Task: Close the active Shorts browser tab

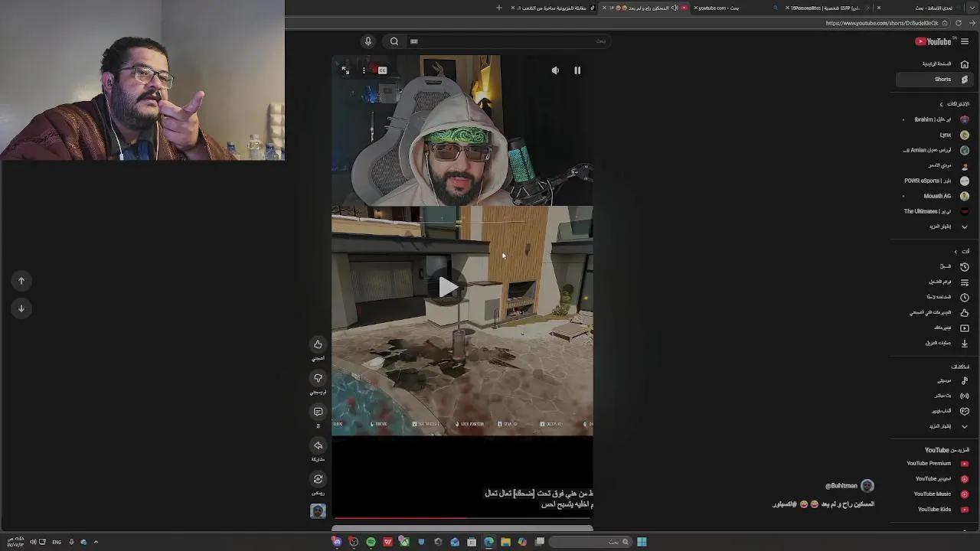Action: coord(605,8)
